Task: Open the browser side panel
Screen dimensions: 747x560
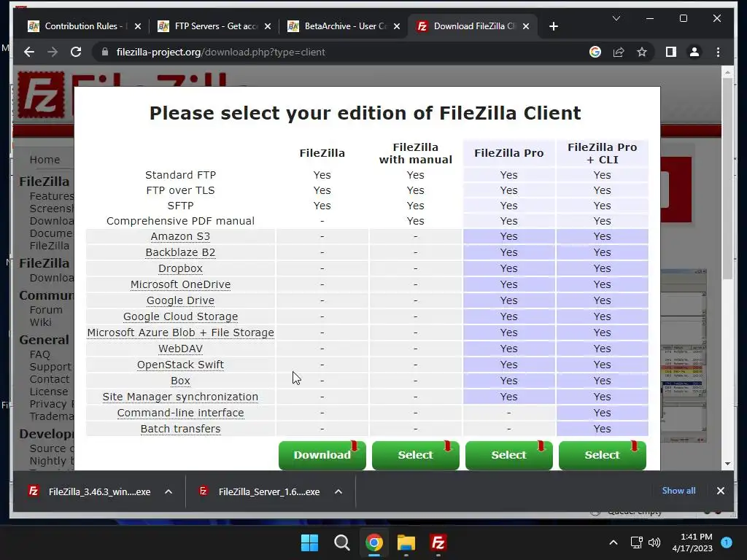Action: click(x=671, y=52)
